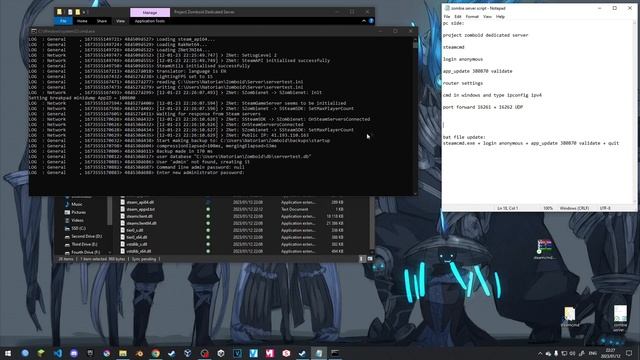The image size is (640, 360).
Task: Click the console window scrollbar
Action: pos(415,116)
